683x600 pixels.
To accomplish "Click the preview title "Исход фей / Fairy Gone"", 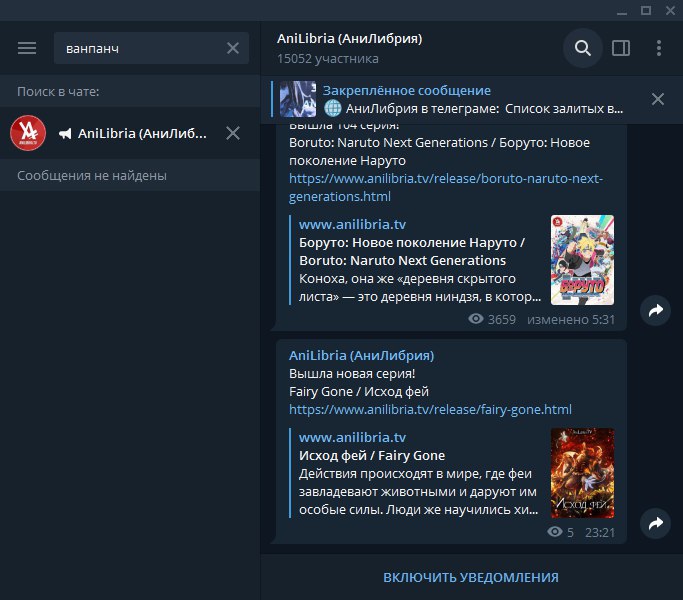I will (372, 456).
